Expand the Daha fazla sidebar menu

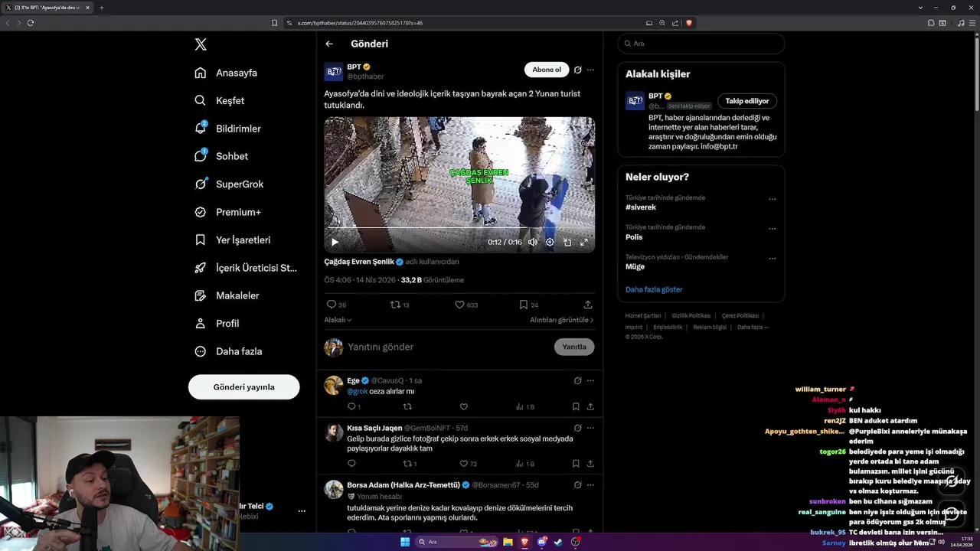click(x=228, y=351)
